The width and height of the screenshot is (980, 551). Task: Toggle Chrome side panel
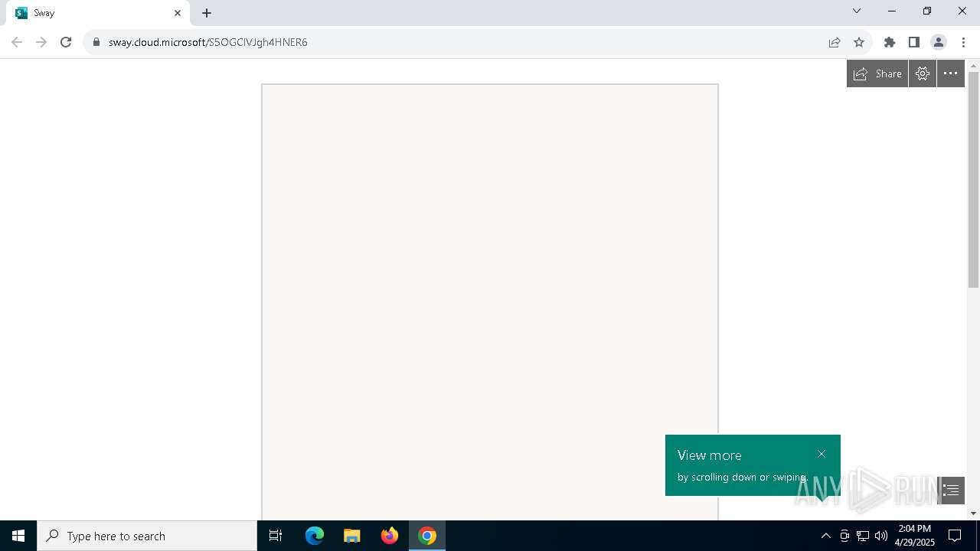[914, 42]
